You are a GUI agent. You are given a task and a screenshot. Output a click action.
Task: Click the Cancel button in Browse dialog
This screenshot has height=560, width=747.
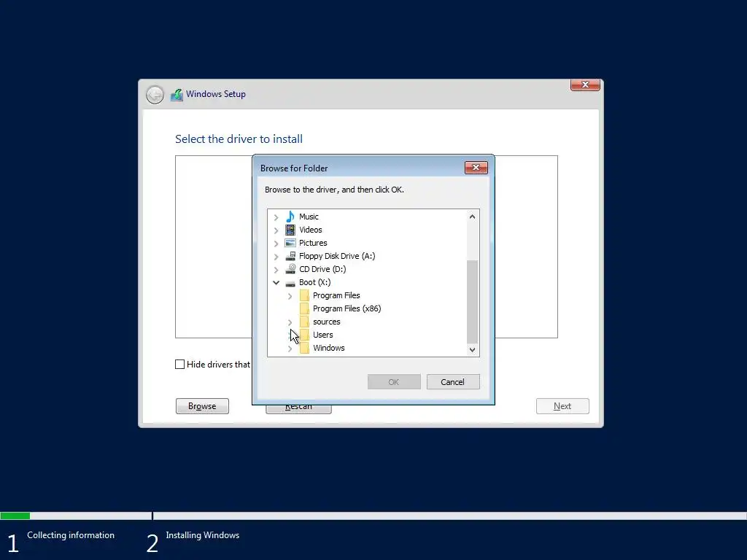[453, 382]
